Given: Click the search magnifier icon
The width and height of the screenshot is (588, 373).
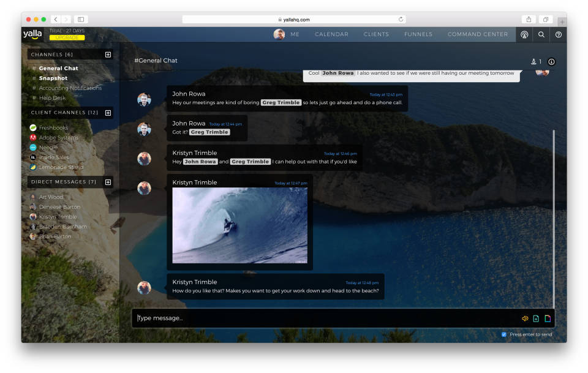Looking at the screenshot, I should click(x=541, y=34).
